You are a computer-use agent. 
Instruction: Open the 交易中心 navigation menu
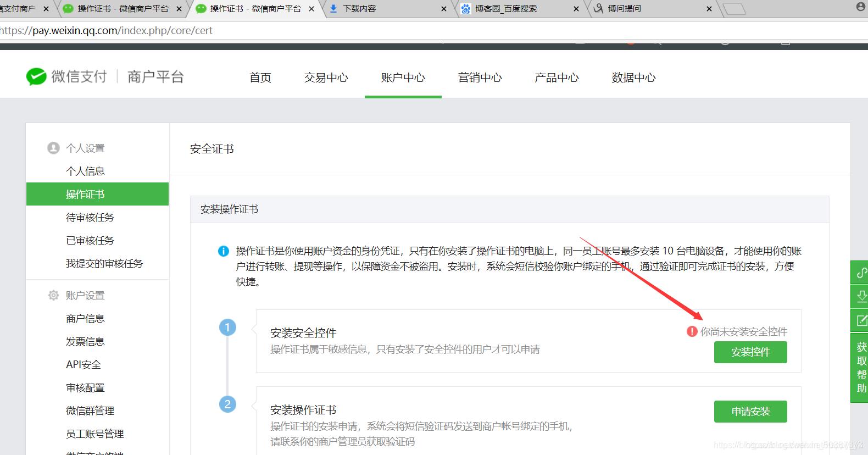[326, 78]
